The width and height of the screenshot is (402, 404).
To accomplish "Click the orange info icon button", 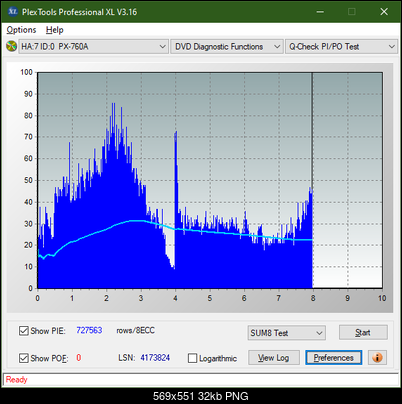I will pyautogui.click(x=377, y=358).
